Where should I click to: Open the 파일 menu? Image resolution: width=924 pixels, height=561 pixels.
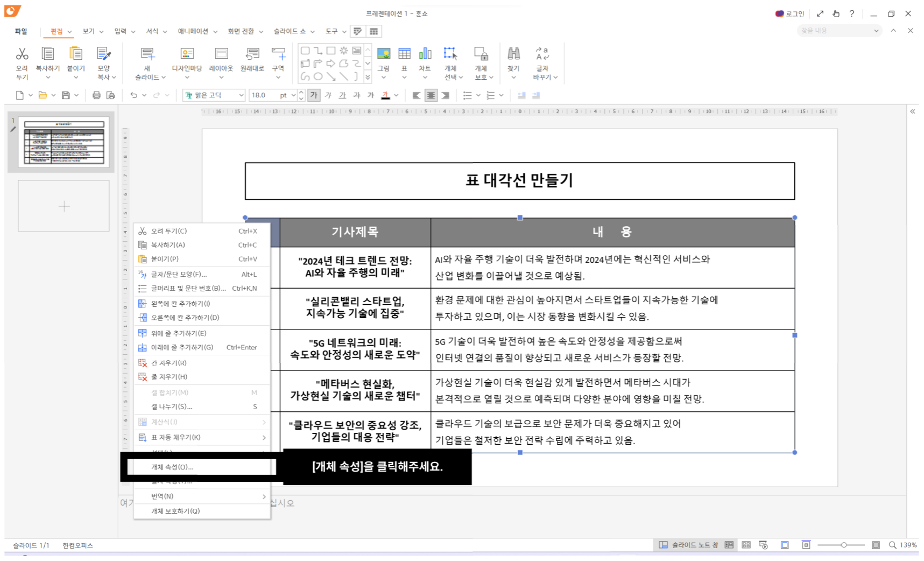(x=21, y=31)
